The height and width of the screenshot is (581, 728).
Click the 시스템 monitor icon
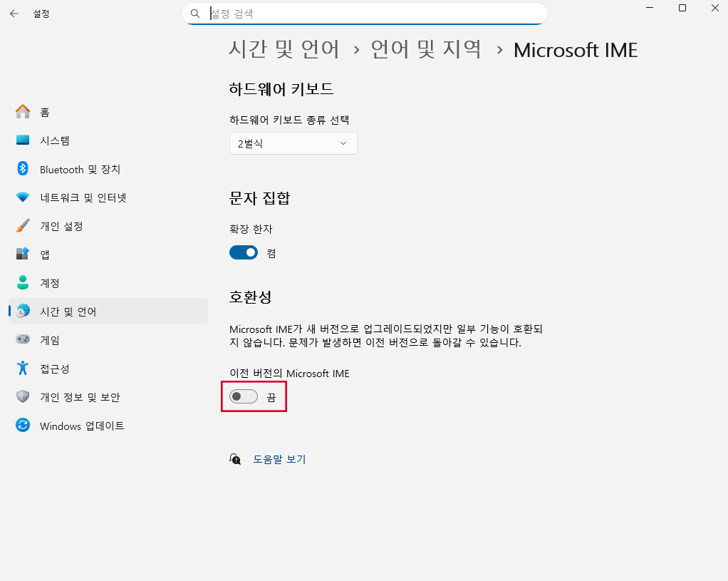click(x=22, y=140)
